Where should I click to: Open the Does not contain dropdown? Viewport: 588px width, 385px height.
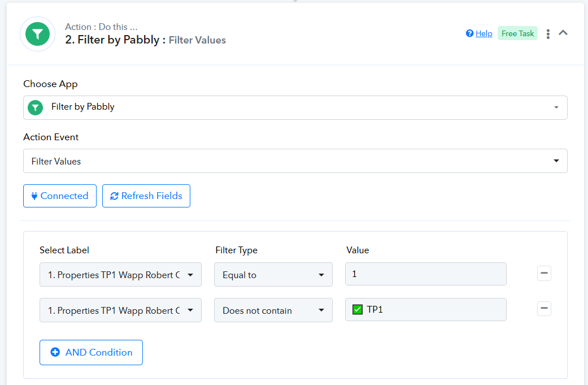coord(273,310)
